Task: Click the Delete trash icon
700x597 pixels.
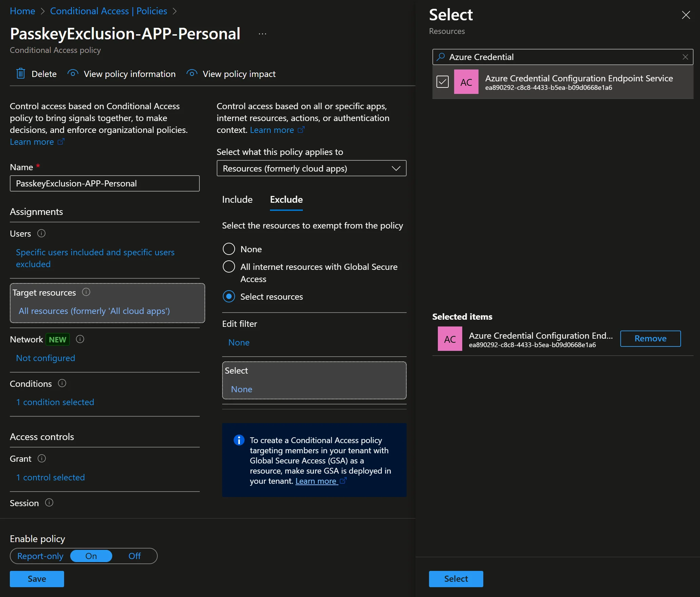Action: 21,74
